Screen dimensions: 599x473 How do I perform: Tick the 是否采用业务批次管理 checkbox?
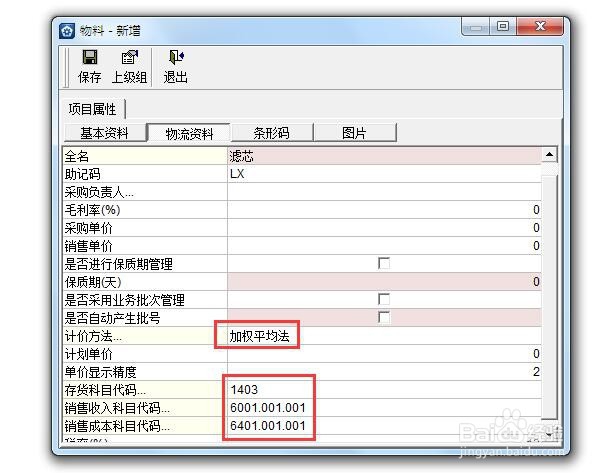[384, 299]
